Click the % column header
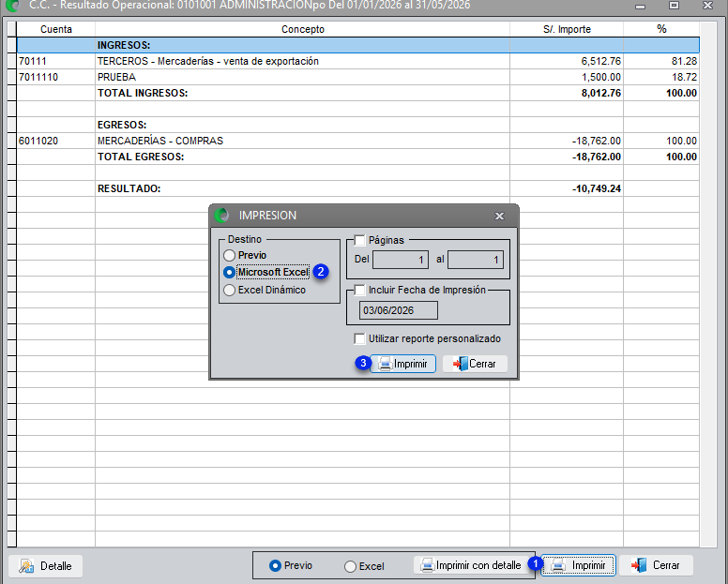 pyautogui.click(x=661, y=29)
